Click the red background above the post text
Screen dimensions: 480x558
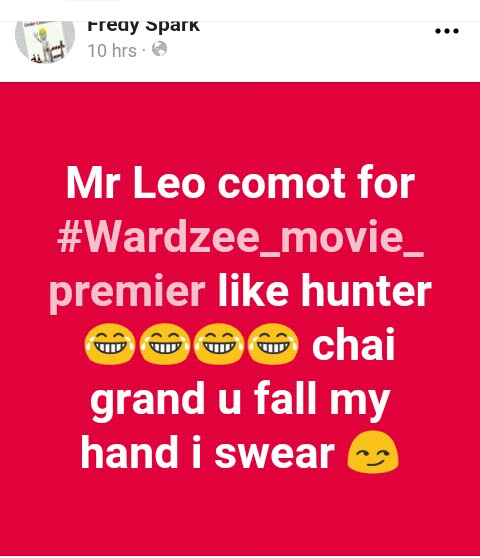[x=240, y=121]
